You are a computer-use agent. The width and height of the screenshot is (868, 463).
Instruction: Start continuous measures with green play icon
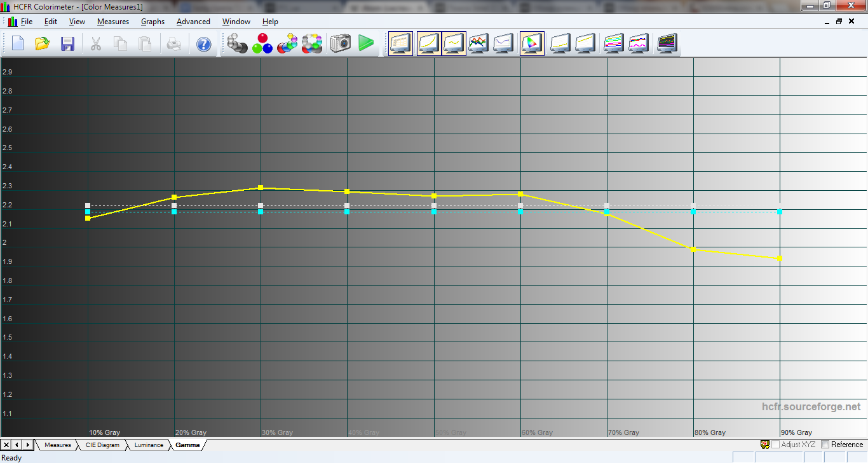[x=365, y=43]
